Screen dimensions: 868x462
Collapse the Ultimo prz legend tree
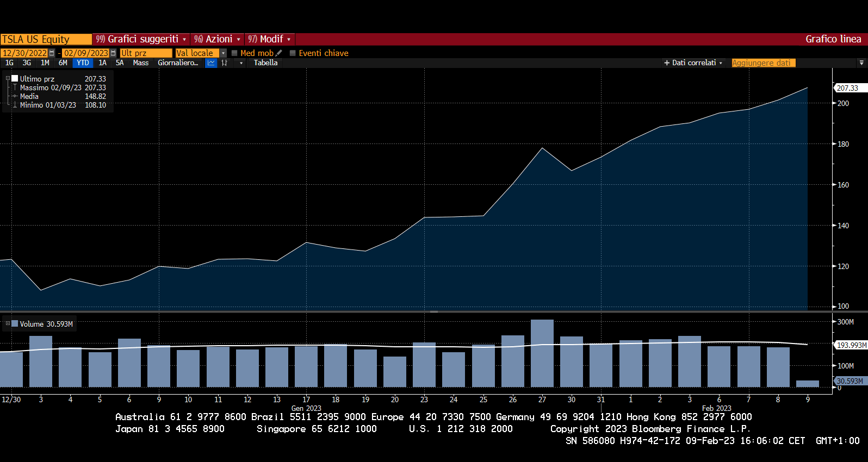tap(8, 78)
